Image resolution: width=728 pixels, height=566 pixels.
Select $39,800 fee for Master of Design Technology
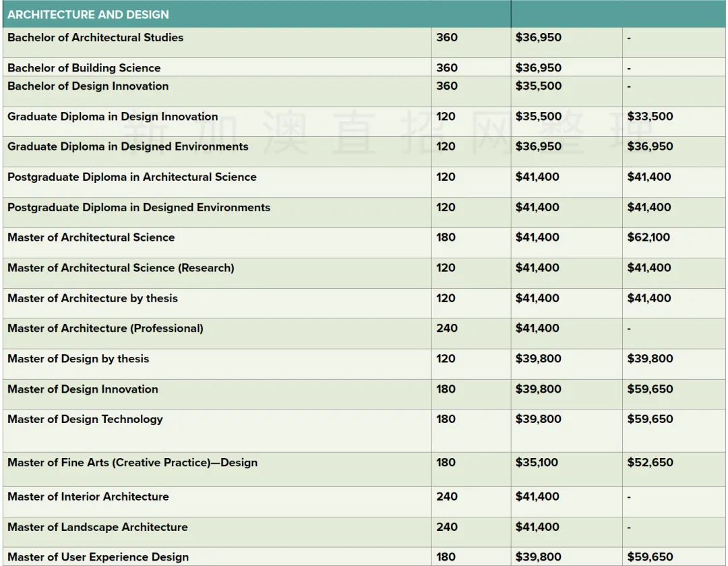pyautogui.click(x=538, y=419)
